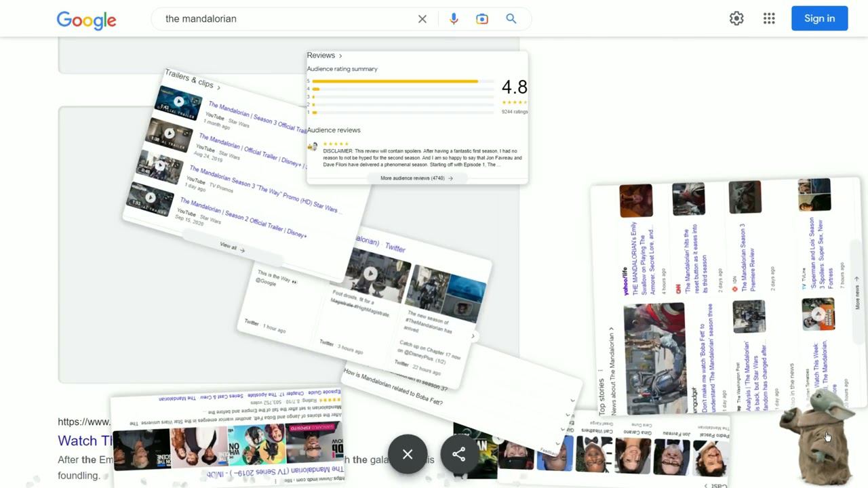Open the Yahoo Life Emily Swallow story thumbnail

[636, 201]
